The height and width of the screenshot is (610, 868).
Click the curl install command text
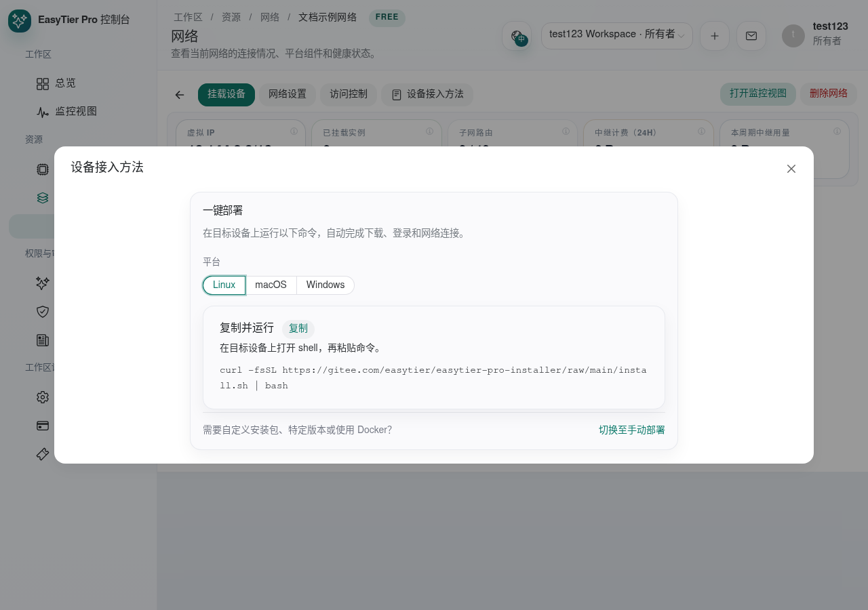pos(433,378)
